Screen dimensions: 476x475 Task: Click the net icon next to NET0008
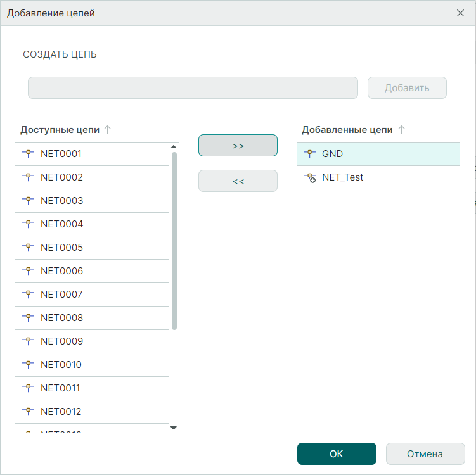(x=27, y=317)
